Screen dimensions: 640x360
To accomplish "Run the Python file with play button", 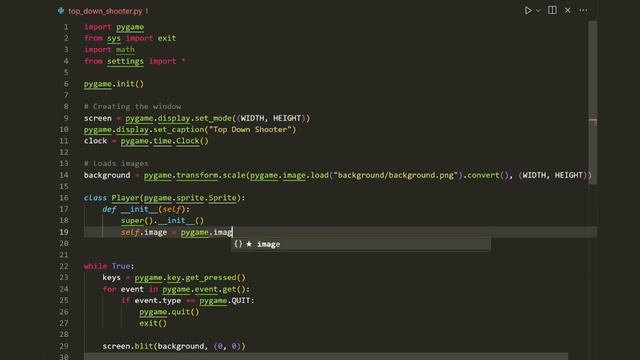I will pyautogui.click(x=528, y=10).
